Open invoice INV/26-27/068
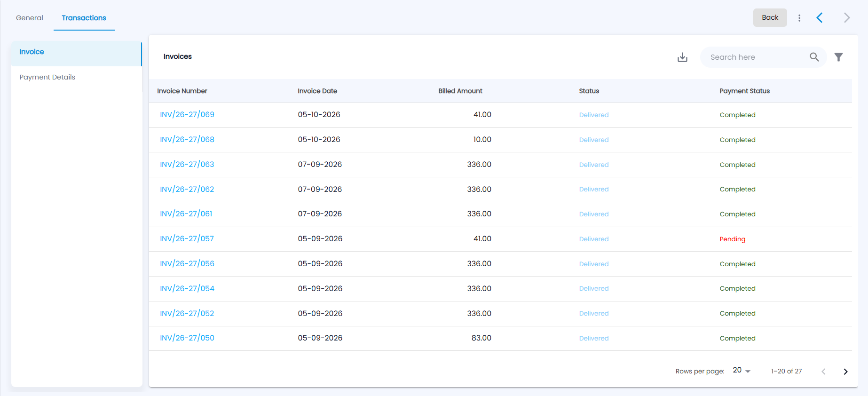The width and height of the screenshot is (868, 396). [187, 140]
